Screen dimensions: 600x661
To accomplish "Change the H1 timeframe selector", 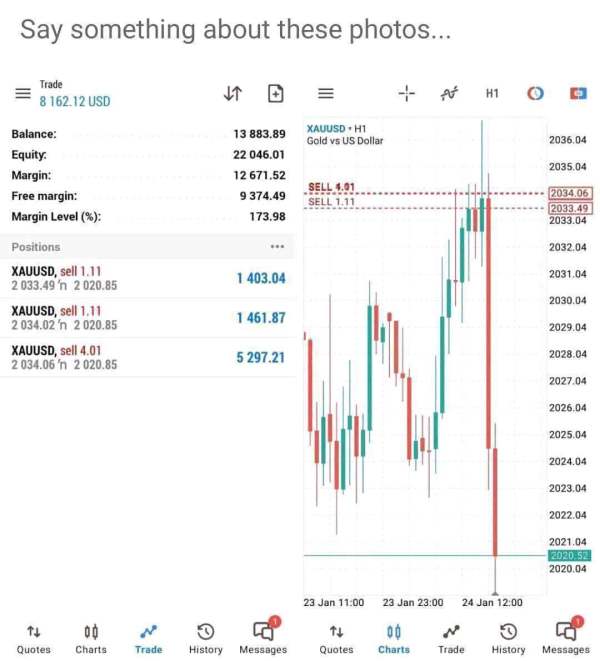I will tap(492, 93).
